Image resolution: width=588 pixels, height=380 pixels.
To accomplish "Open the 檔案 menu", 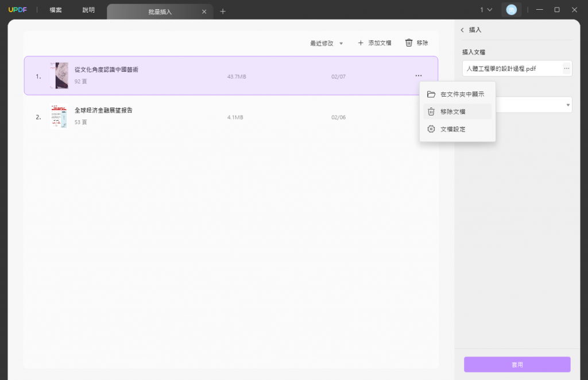I will coord(56,10).
